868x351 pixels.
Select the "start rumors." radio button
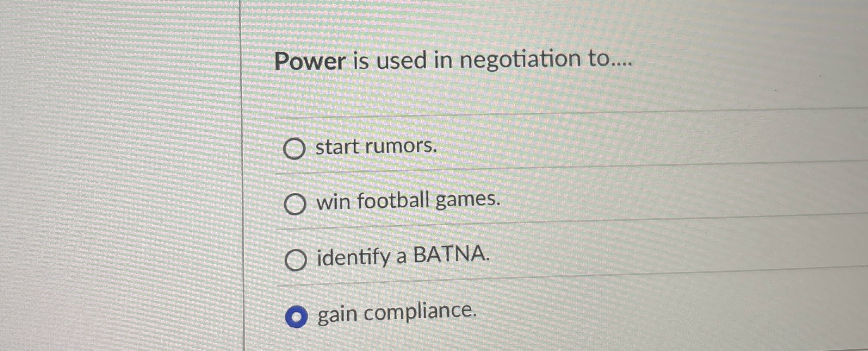click(297, 149)
